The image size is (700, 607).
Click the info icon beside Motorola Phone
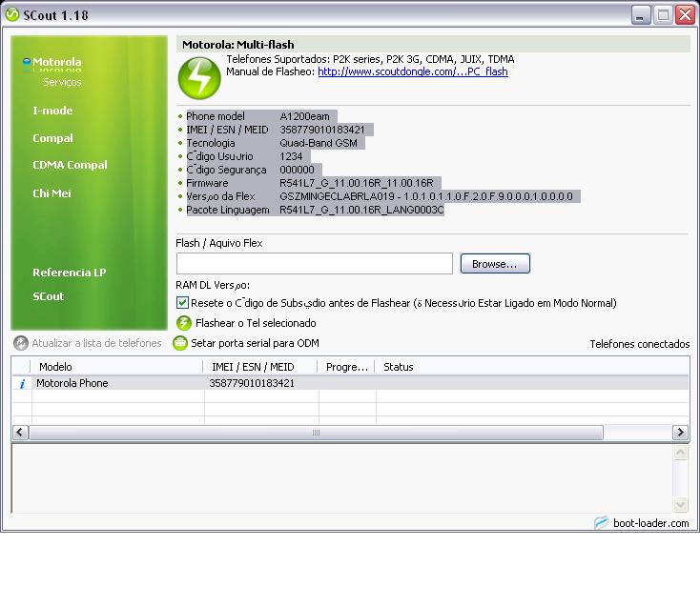coord(22,384)
